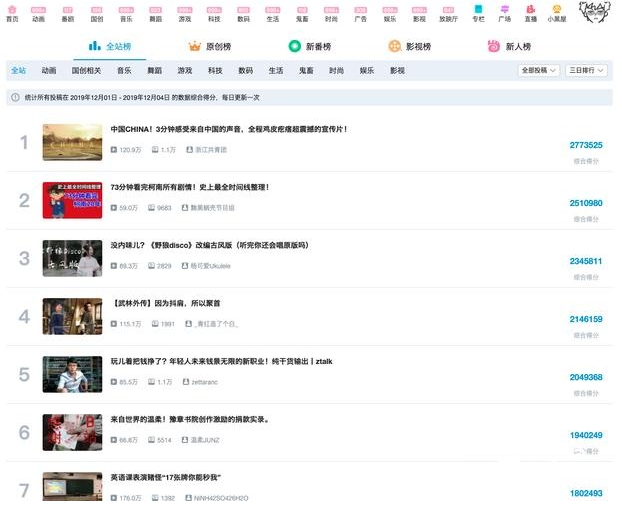The image size is (622, 506).
Task: Open video title 【武林外传】因为抖肩，所以聚首
Action: pyautogui.click(x=166, y=303)
